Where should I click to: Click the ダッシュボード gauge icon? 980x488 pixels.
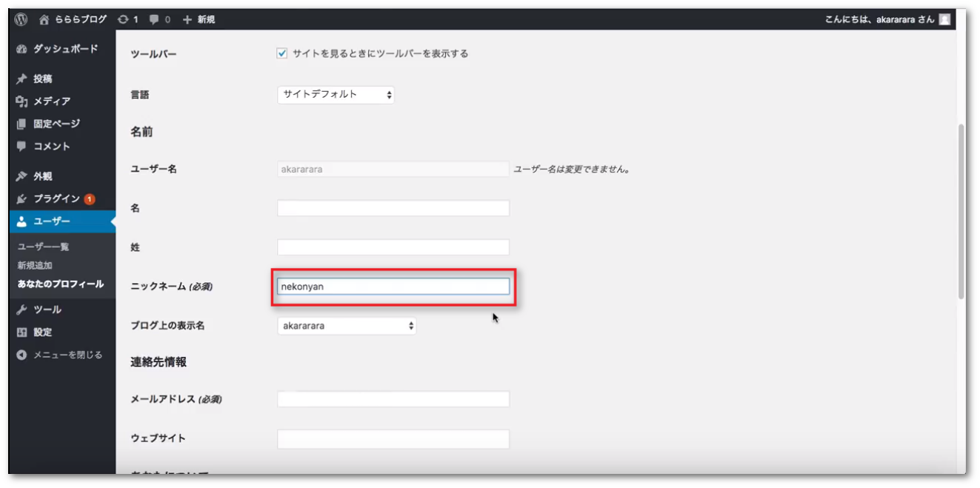click(21, 49)
